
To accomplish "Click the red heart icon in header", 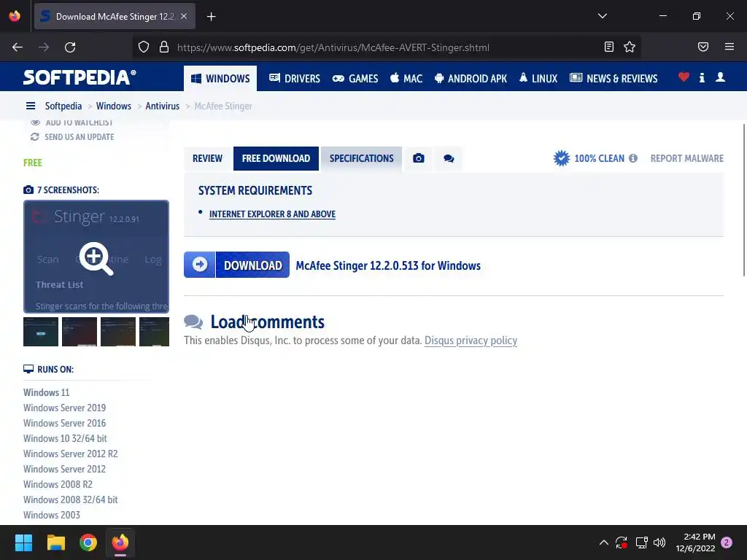I will [684, 77].
